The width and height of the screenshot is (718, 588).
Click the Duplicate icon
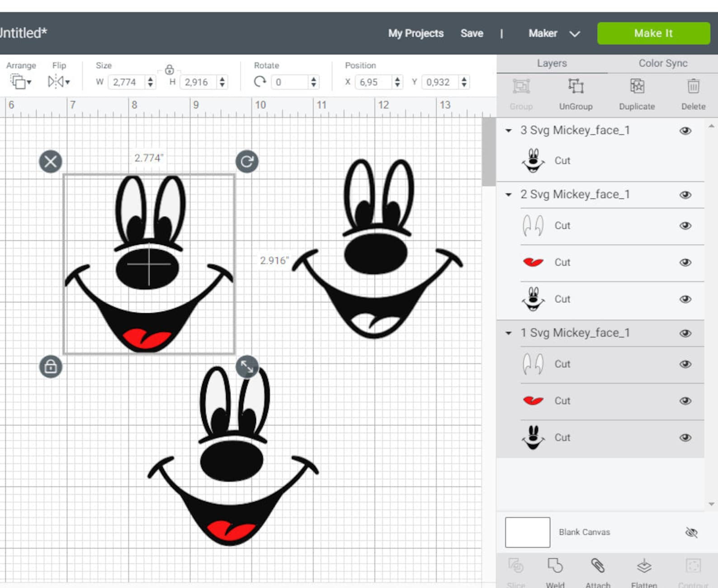(x=637, y=86)
